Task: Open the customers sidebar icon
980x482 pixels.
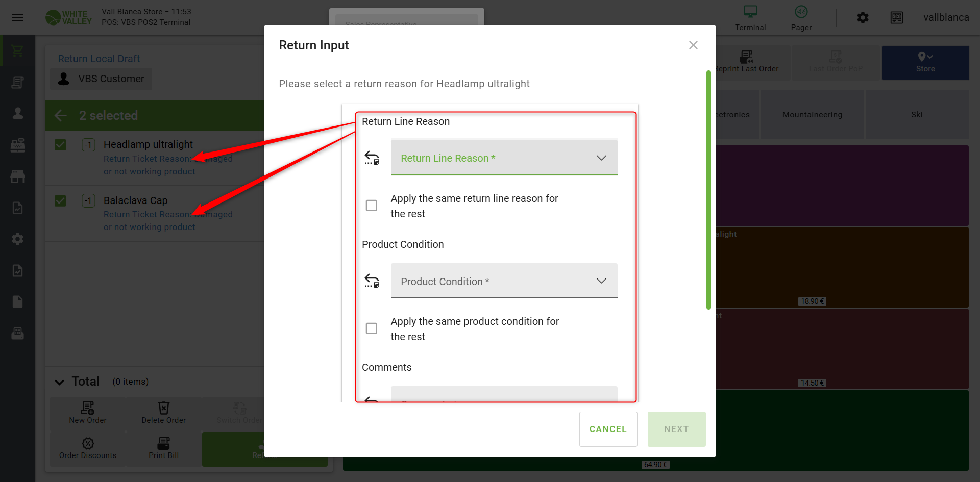Action: click(x=17, y=113)
